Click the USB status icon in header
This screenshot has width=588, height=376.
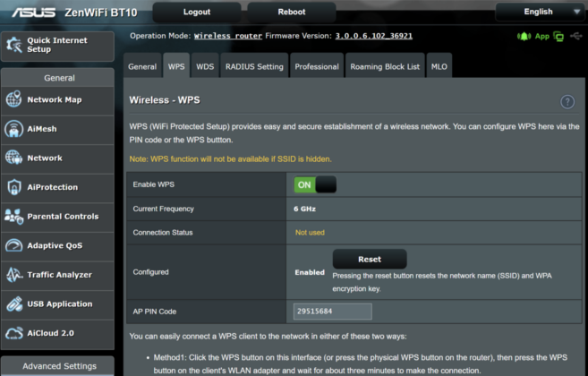(576, 36)
